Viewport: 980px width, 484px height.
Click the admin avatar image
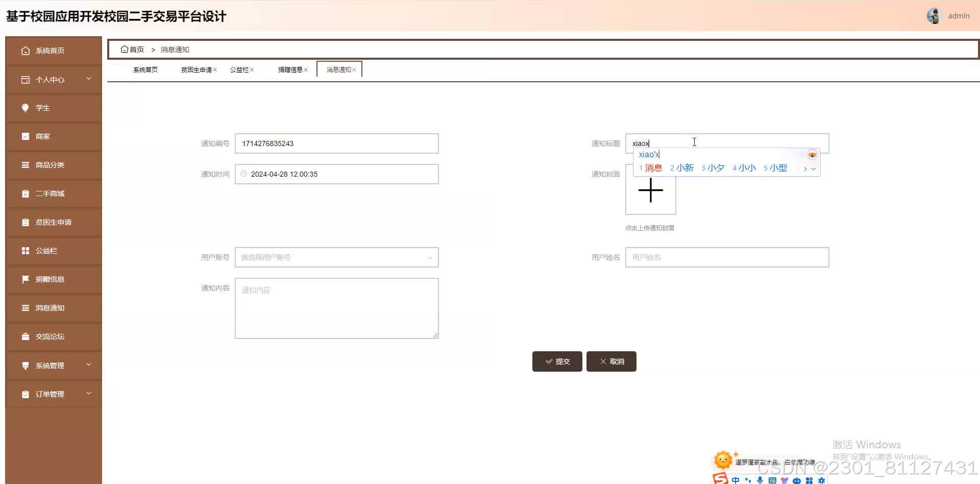[934, 16]
